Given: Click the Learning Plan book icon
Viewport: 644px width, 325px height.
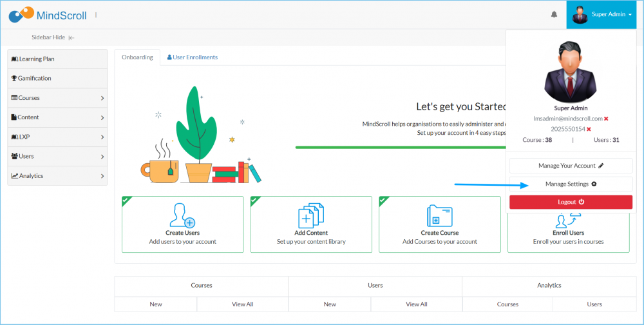Looking at the screenshot, I should [14, 59].
